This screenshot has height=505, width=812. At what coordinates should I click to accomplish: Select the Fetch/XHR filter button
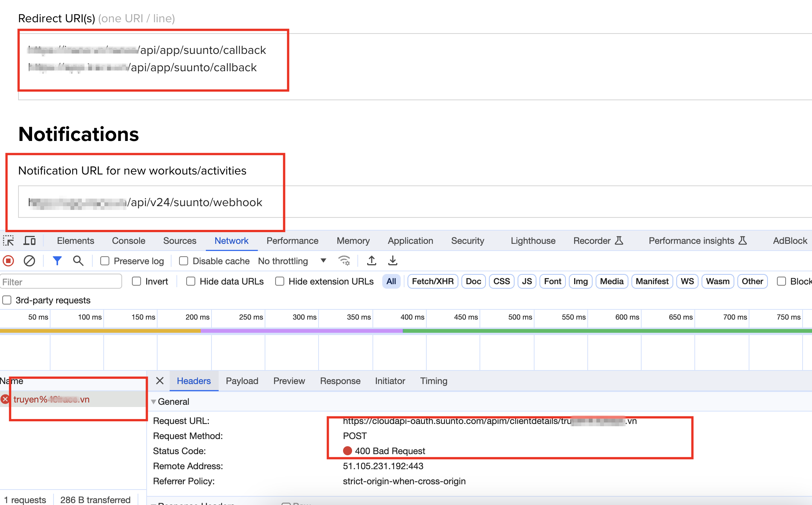(x=432, y=282)
